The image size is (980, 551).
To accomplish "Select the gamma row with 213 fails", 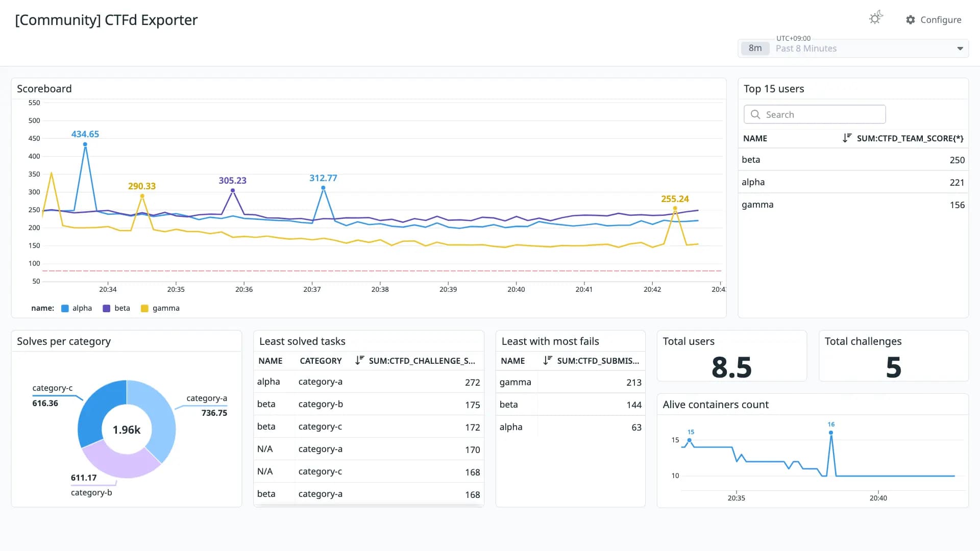I will [571, 382].
